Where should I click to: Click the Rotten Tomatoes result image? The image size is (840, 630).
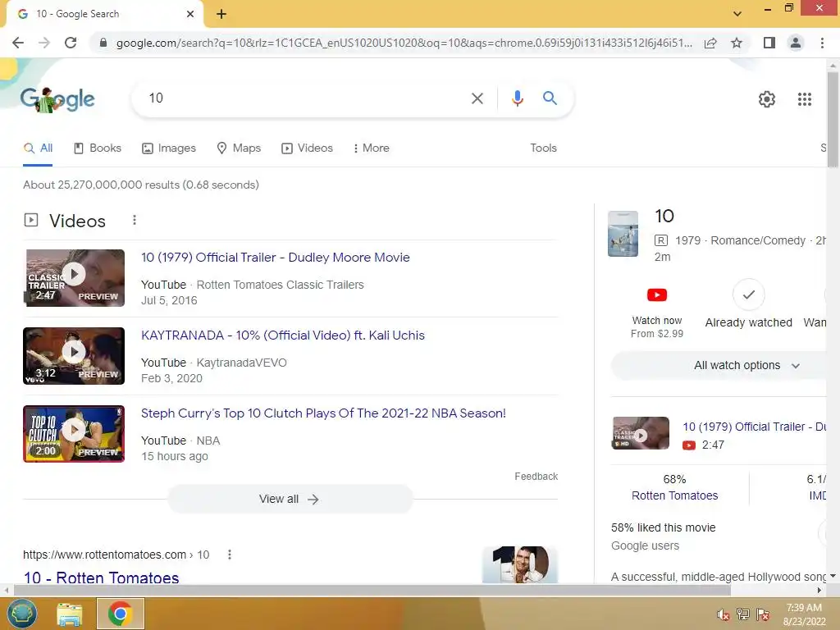pos(520,564)
